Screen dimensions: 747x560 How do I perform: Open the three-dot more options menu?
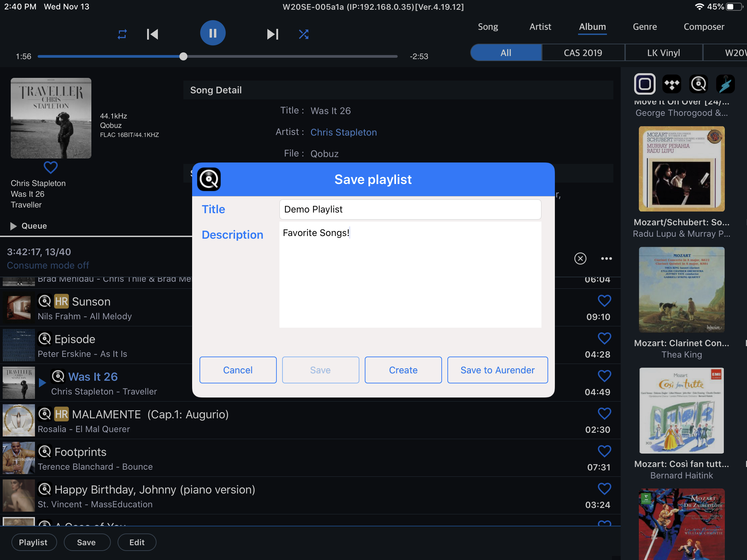(606, 259)
